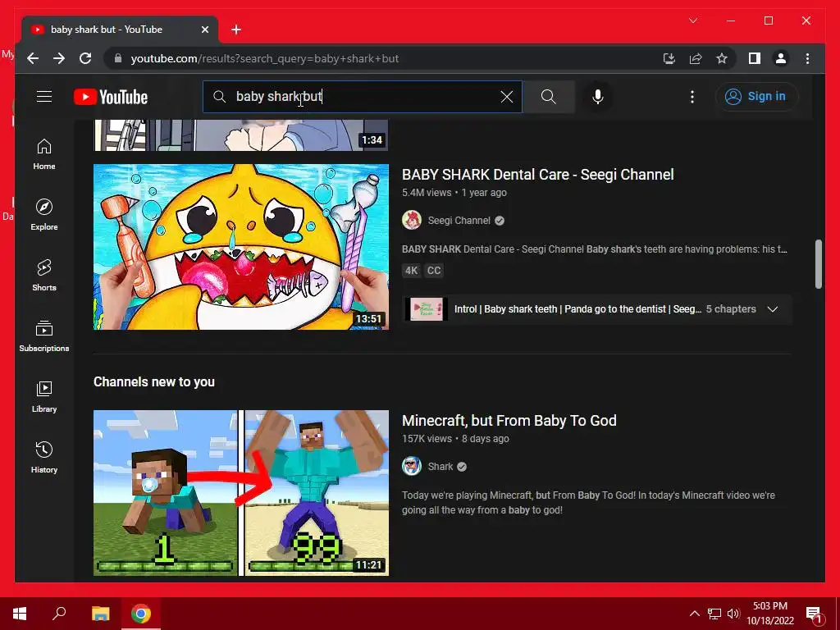840x630 pixels.
Task: Open Shorts in sidebar
Action: pos(44,276)
